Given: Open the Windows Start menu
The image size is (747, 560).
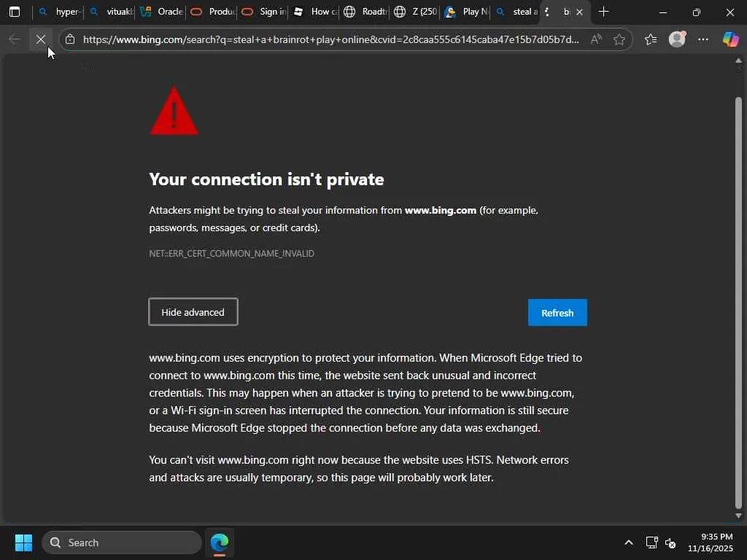Looking at the screenshot, I should [x=23, y=542].
